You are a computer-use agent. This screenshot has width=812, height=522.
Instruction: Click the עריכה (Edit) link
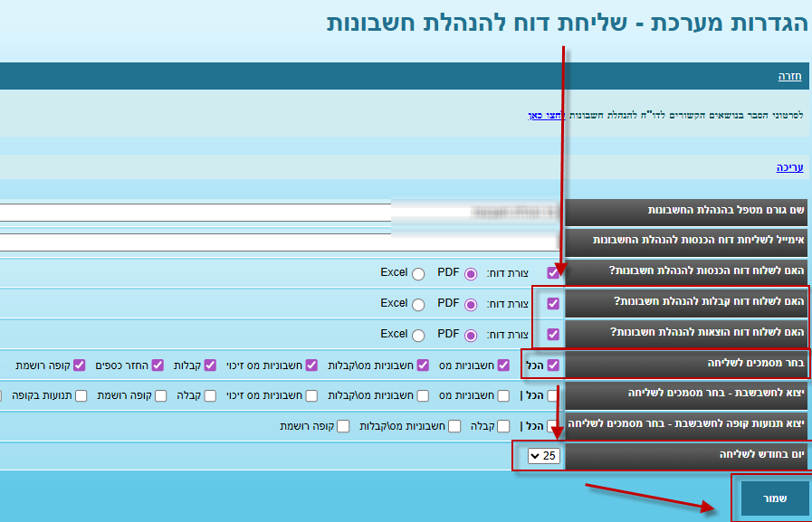point(789,167)
